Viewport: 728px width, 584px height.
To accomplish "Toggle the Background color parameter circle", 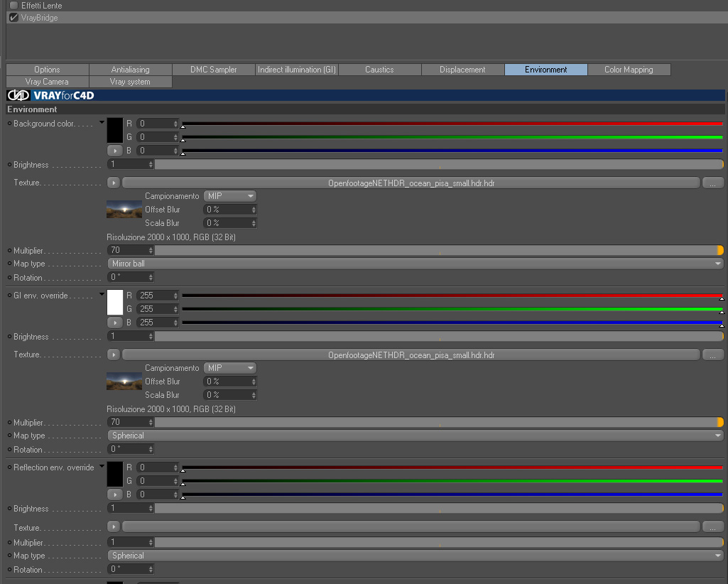I will (x=9, y=124).
